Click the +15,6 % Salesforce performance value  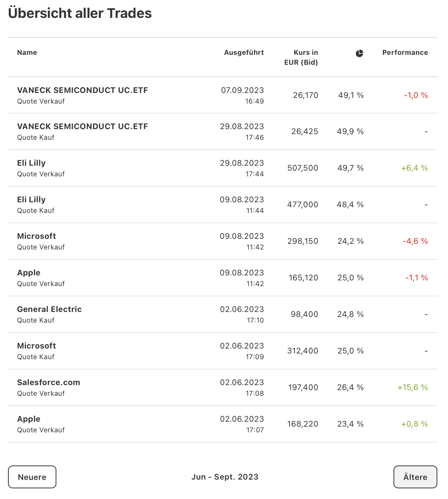point(413,387)
